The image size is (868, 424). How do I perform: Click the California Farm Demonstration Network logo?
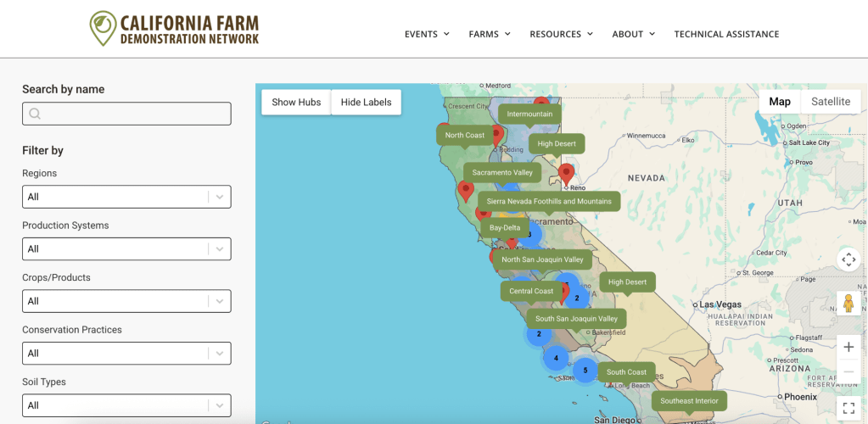pyautogui.click(x=174, y=29)
